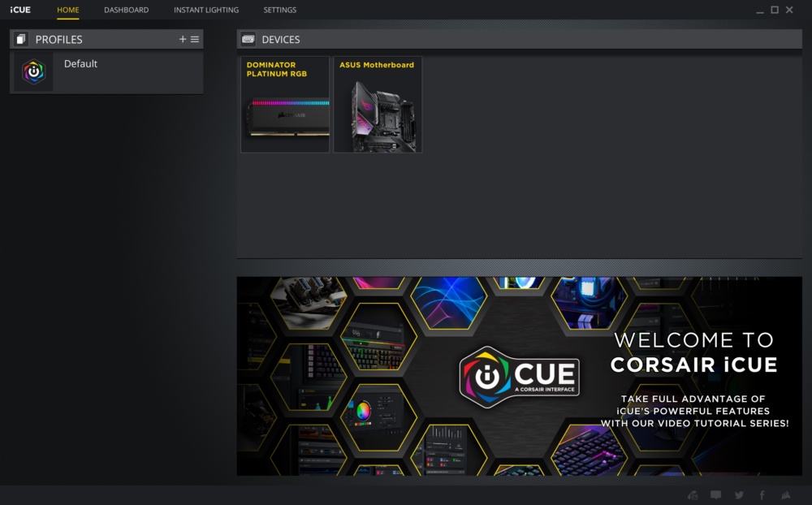Select the Default profile name

coord(80,63)
